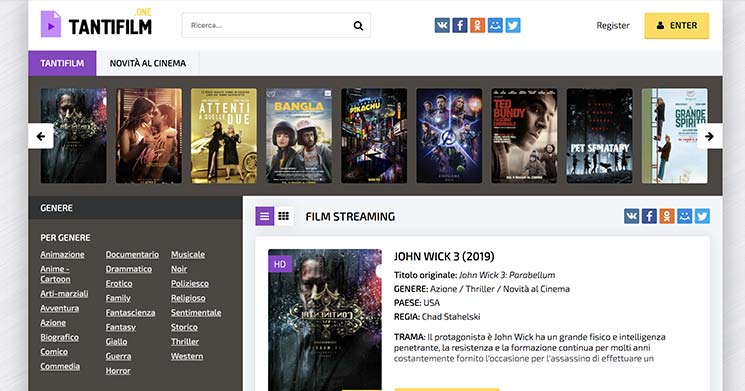This screenshot has width=745, height=391.
Task: Choose the Guerra genre
Action: pos(118,356)
